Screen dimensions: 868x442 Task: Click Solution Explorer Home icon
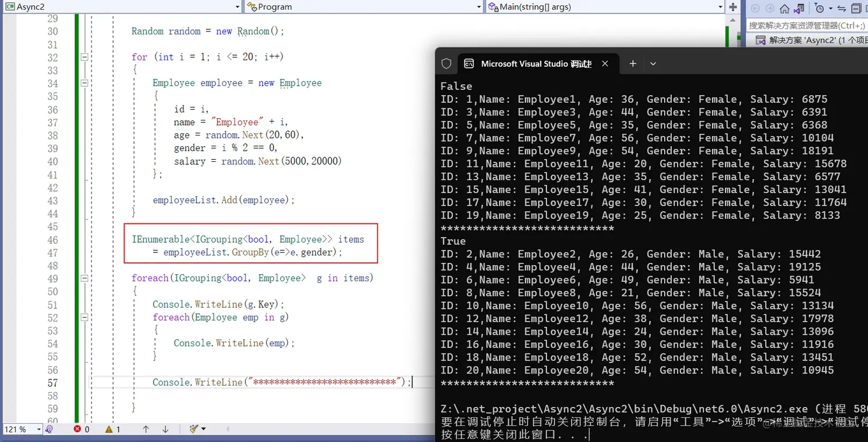click(x=784, y=9)
